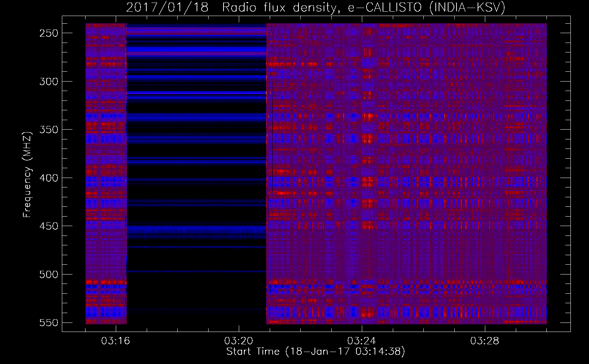Select the 300 frequency tick label
589x364 pixels.
pyautogui.click(x=49, y=82)
